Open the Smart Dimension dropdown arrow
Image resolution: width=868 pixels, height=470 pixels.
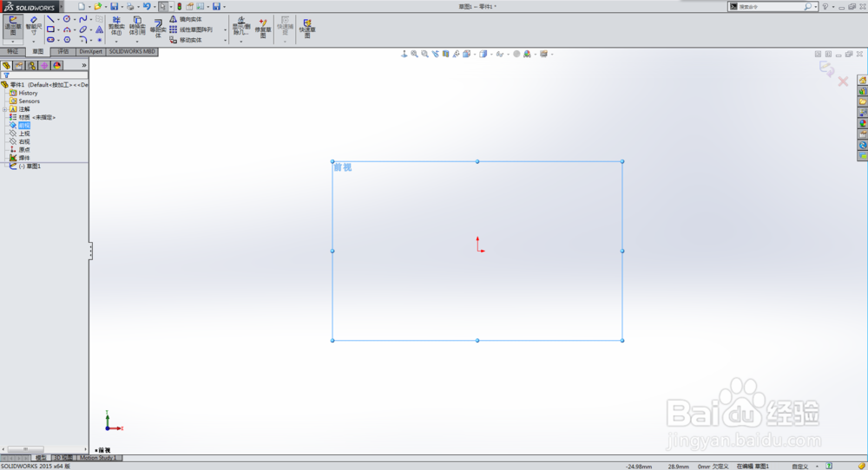(x=34, y=42)
